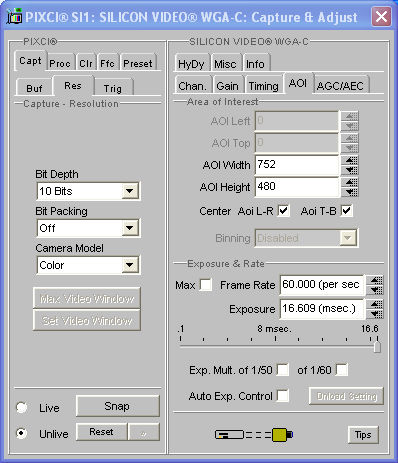The image size is (398, 463).
Task: Open the Camera Model dropdown
Action: tap(130, 265)
